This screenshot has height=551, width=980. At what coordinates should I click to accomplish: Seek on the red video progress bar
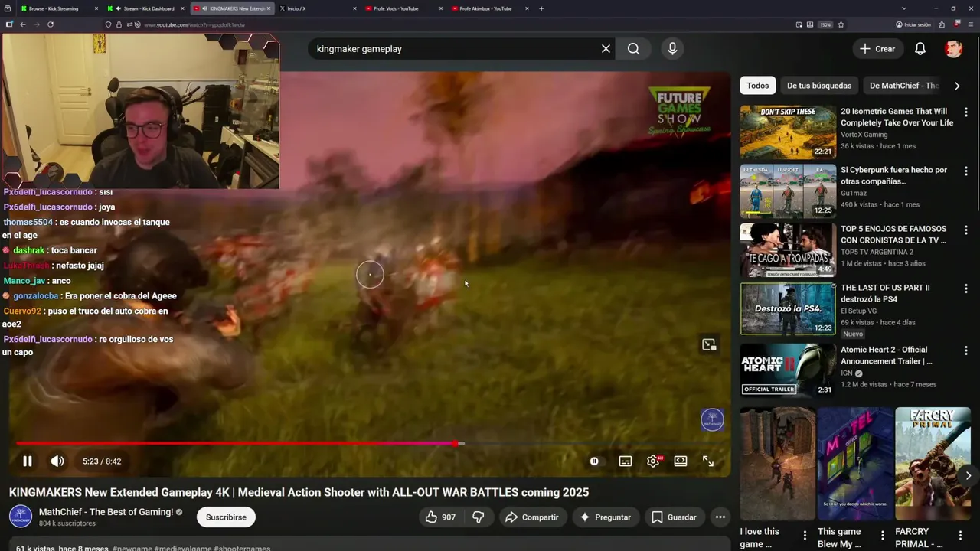click(x=237, y=443)
